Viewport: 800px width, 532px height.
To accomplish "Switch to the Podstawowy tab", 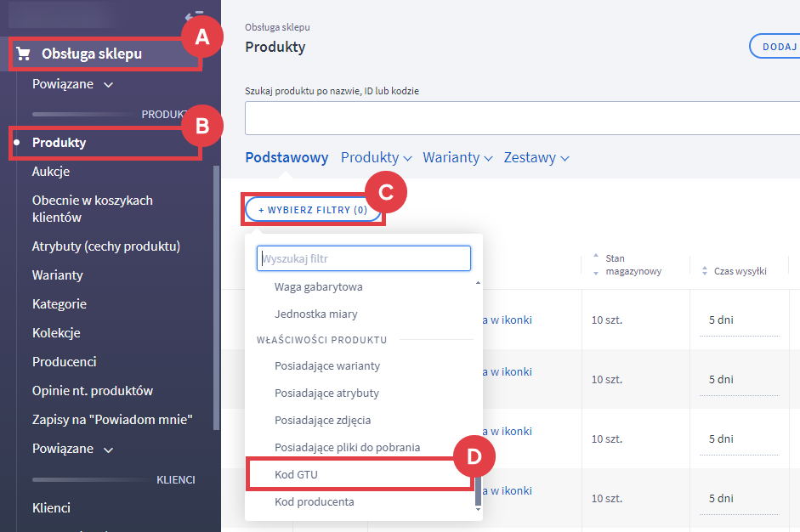I will tap(287, 157).
